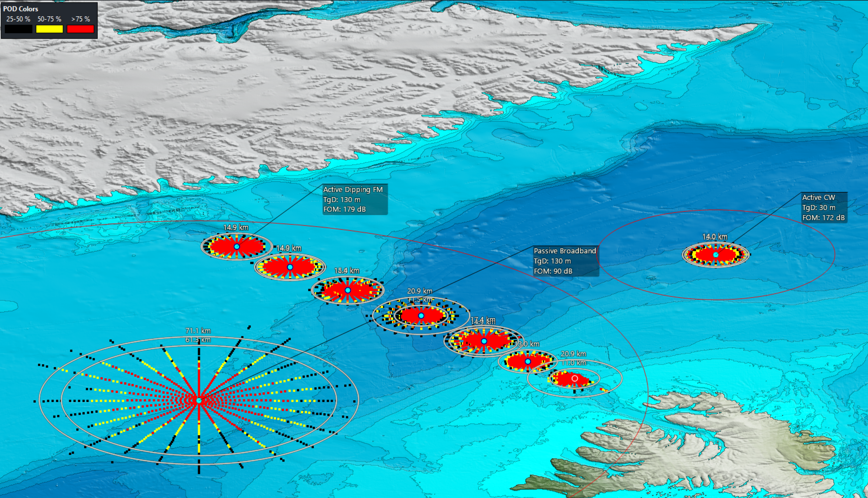Click 'FOM: 179 dB' in the Dipping FM callout
The width and height of the screenshot is (868, 498).
coord(344,209)
